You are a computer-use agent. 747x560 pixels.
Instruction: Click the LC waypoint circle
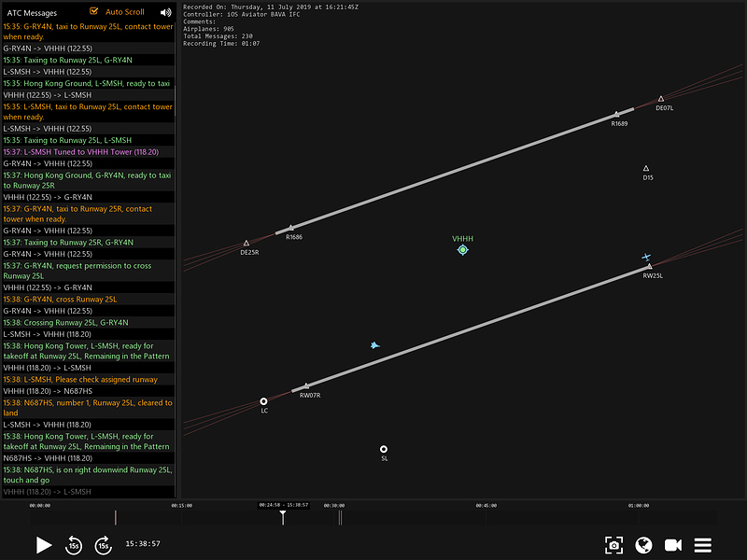[x=263, y=401]
